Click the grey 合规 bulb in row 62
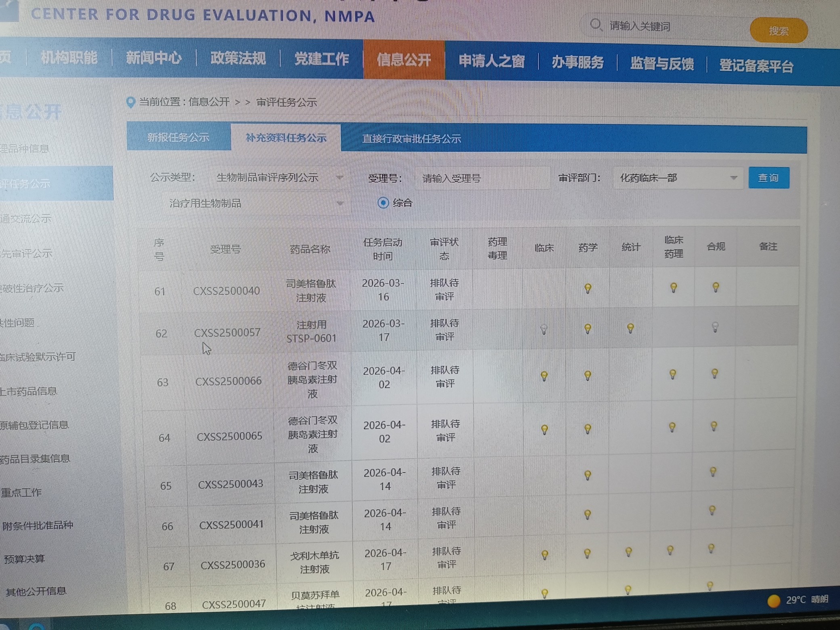The width and height of the screenshot is (840, 630). [715, 327]
